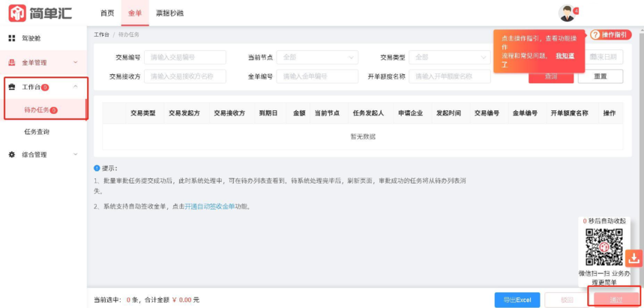Click the 交易类型 column header
This screenshot has height=308, width=644.
[143, 113]
